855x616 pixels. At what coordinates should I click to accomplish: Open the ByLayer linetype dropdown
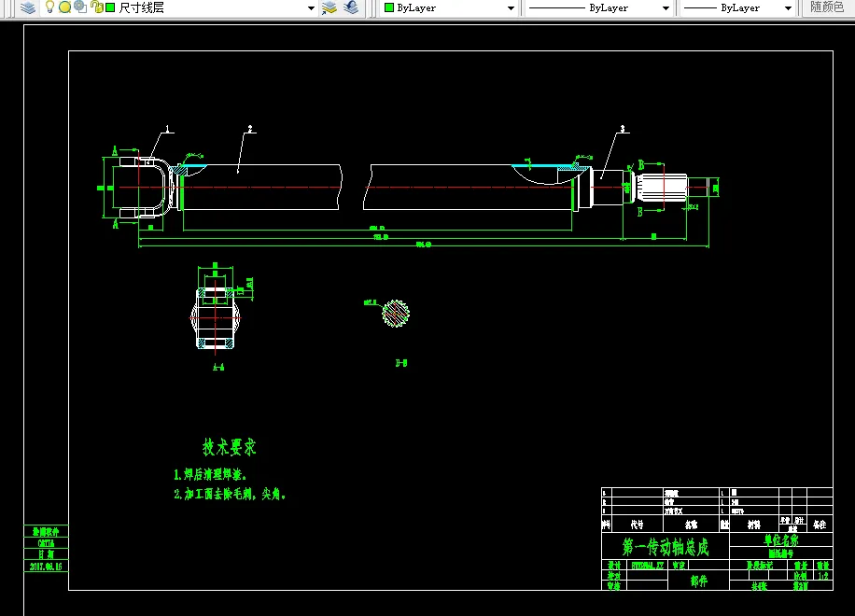(x=666, y=8)
